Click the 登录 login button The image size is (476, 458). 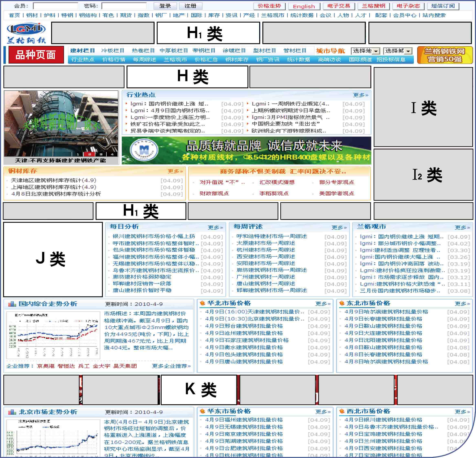pos(165,6)
